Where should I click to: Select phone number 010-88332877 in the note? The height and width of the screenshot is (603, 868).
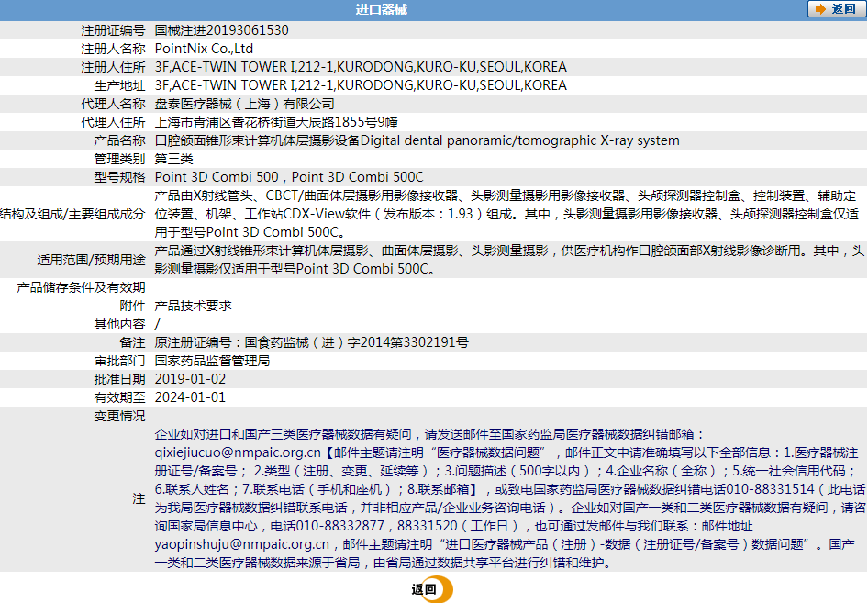(x=339, y=526)
